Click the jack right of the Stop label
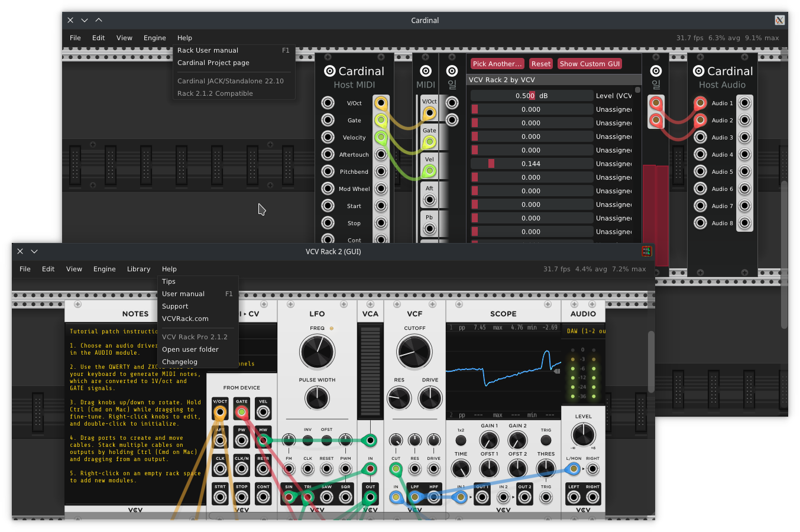The height and width of the screenshot is (532, 800). click(x=381, y=223)
